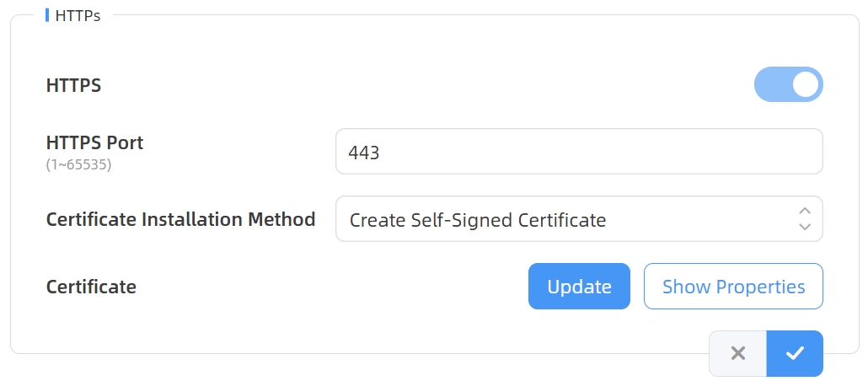Expand the certificate method list via the chevron arrows
Screen dimensions: 868x381
click(x=805, y=219)
